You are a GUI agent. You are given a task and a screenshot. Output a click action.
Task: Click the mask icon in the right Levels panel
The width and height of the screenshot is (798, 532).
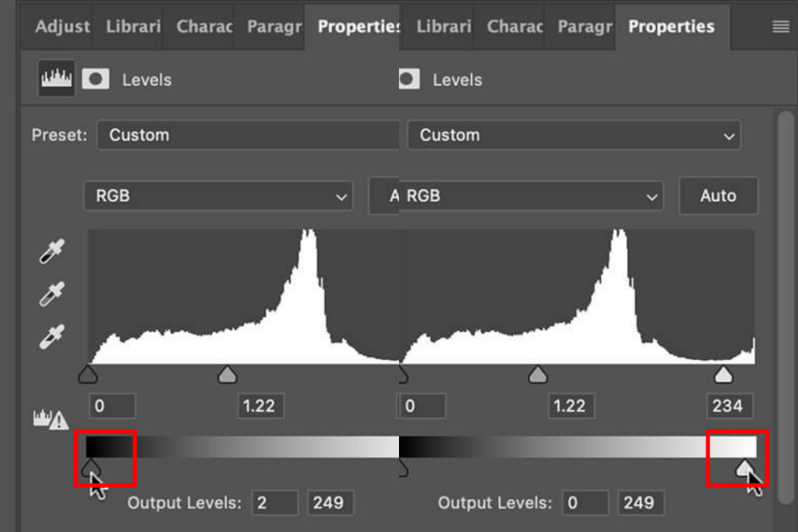click(x=410, y=79)
